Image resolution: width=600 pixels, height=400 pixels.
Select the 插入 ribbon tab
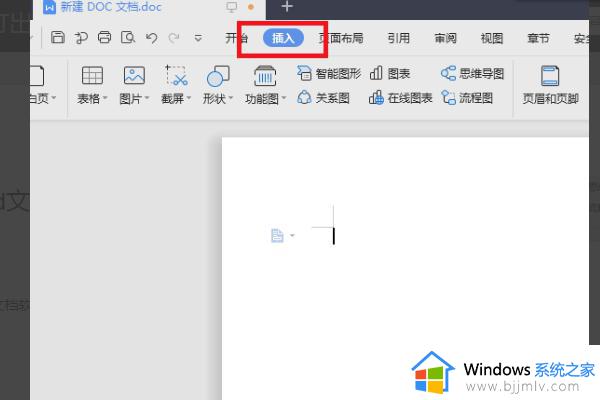[x=283, y=38]
